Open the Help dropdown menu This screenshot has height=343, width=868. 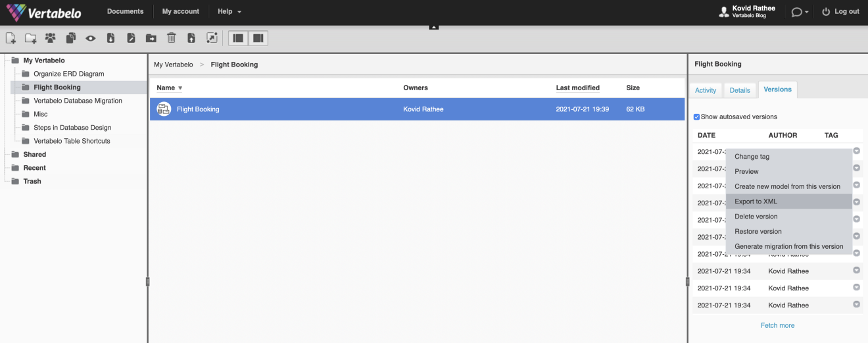coord(229,11)
